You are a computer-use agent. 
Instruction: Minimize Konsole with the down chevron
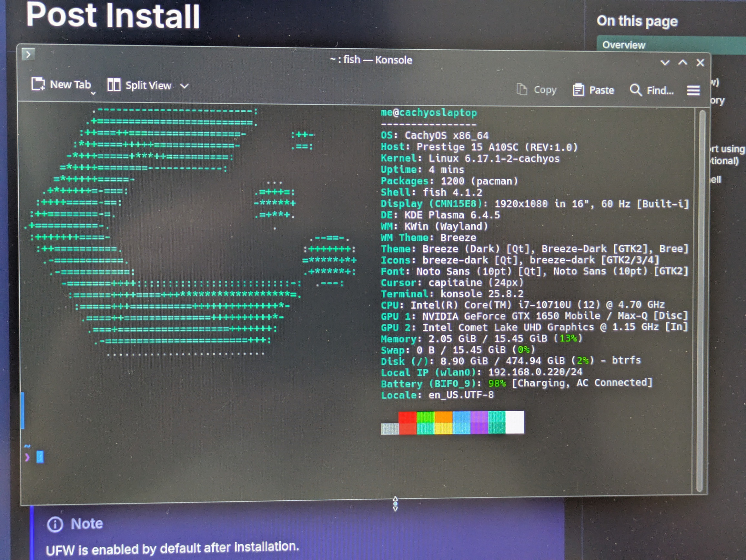[665, 63]
